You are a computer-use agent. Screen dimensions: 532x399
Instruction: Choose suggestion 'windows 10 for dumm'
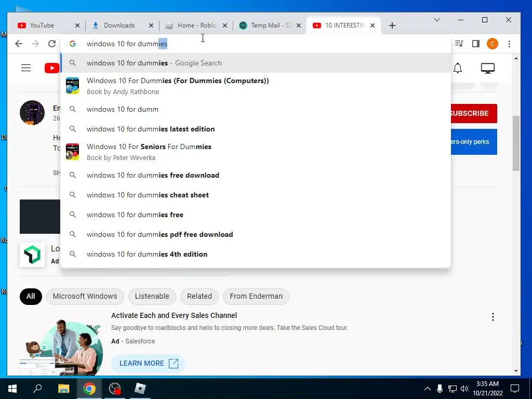[x=256, y=109]
